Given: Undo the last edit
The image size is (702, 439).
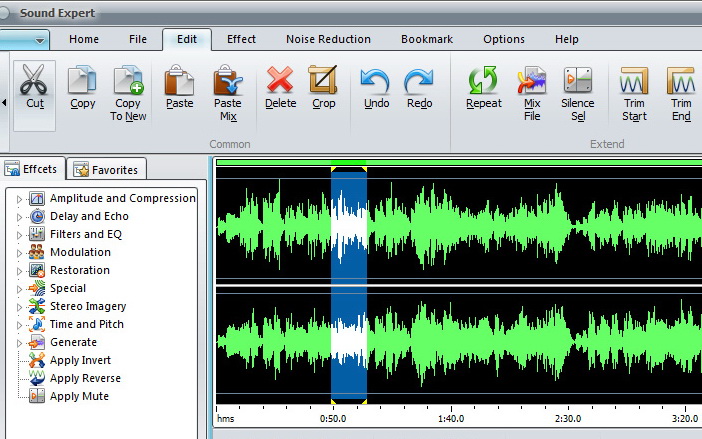Looking at the screenshot, I should pyautogui.click(x=376, y=80).
